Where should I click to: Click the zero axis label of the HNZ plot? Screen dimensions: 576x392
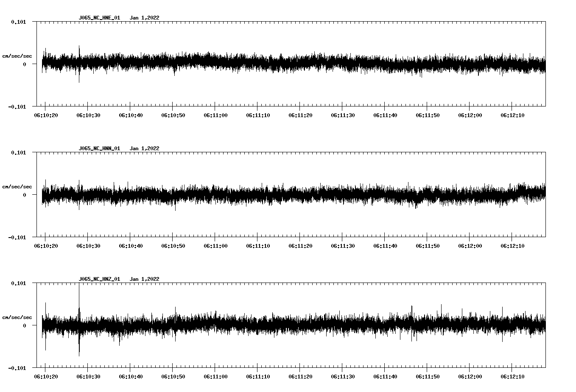click(x=24, y=325)
